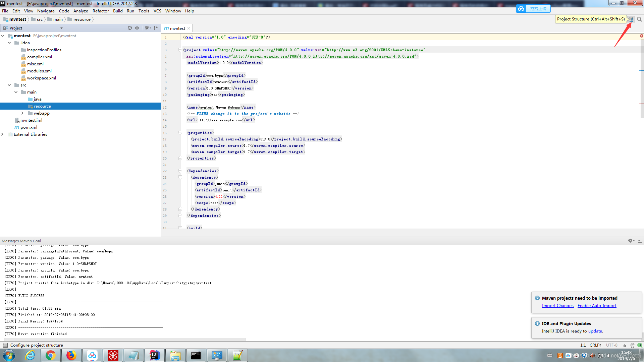Click the Search Everywhere magnifier icon

(x=639, y=19)
